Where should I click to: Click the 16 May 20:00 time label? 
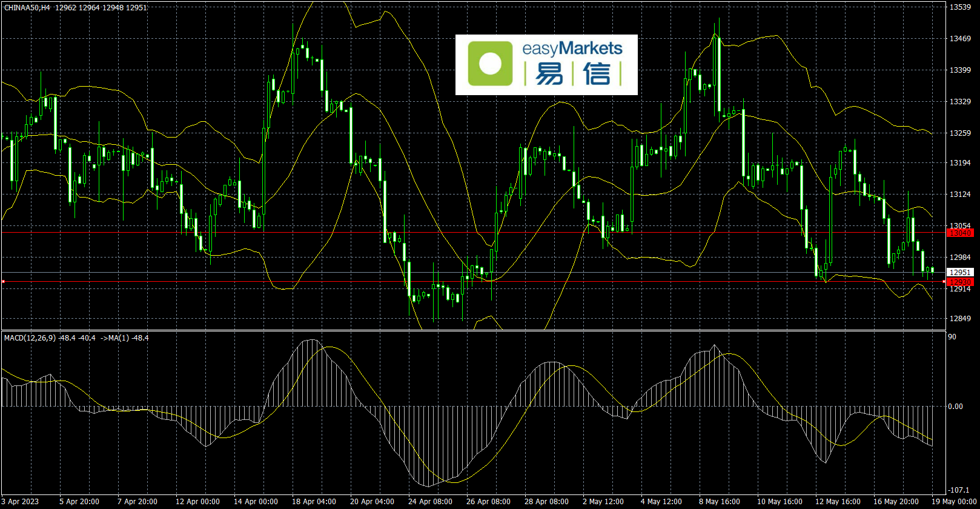click(896, 502)
